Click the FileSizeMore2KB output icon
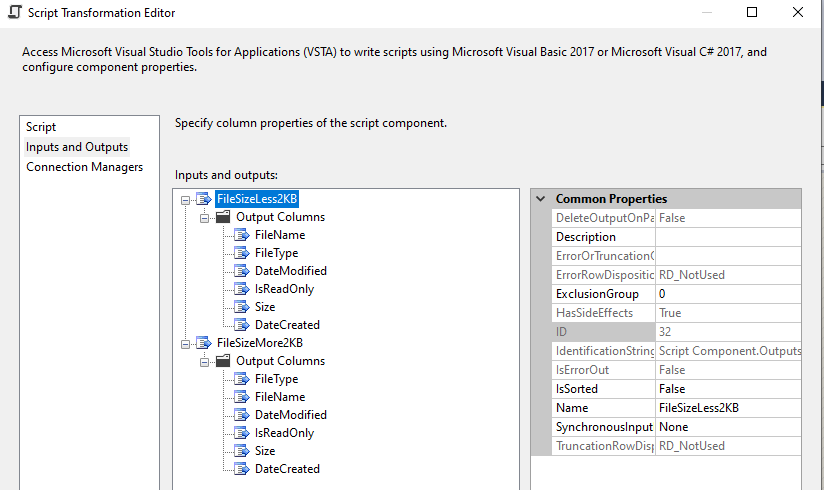 204,343
